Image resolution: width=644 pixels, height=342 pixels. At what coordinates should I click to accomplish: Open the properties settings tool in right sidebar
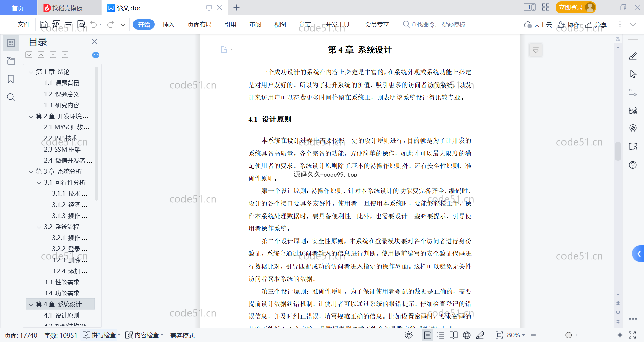click(x=633, y=92)
